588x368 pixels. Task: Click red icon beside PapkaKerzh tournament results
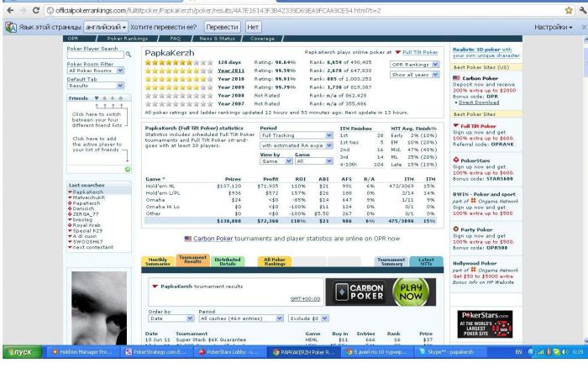155,287
